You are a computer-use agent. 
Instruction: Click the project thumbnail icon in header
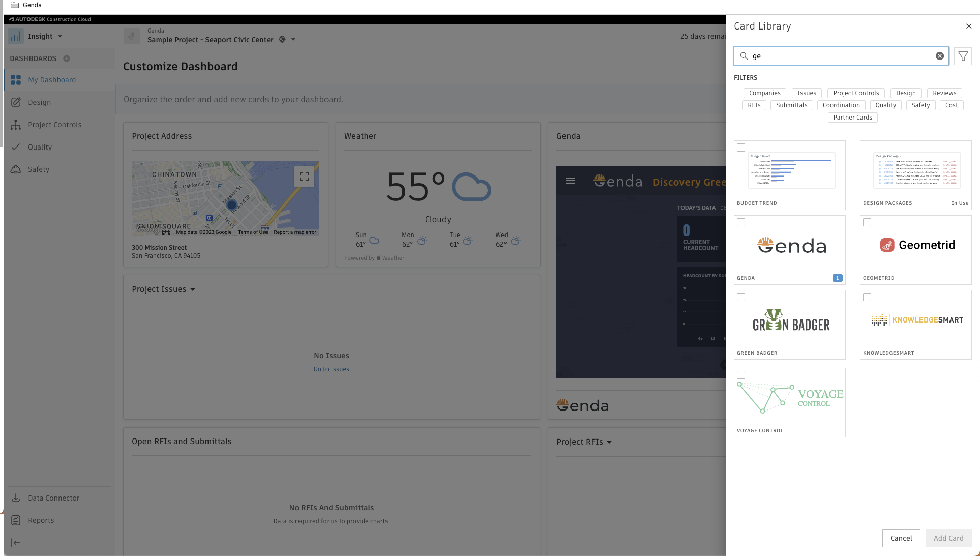(132, 36)
